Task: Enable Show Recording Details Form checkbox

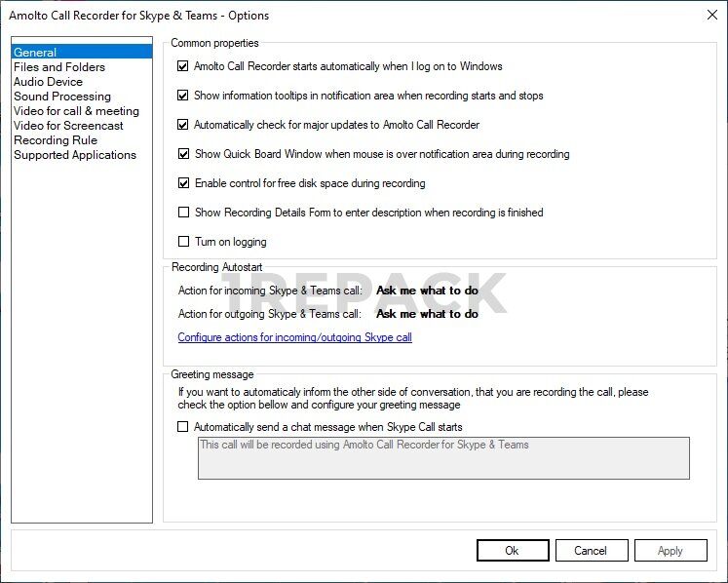Action: (183, 213)
